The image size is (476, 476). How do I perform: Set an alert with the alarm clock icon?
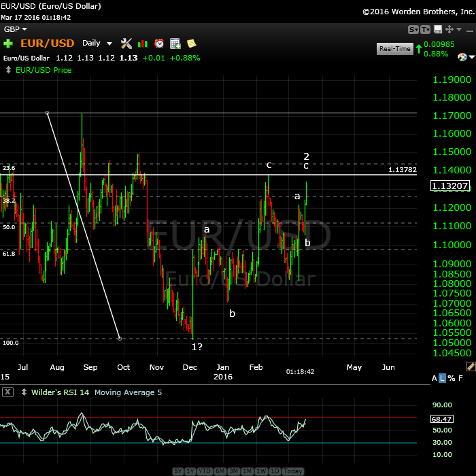(159, 44)
